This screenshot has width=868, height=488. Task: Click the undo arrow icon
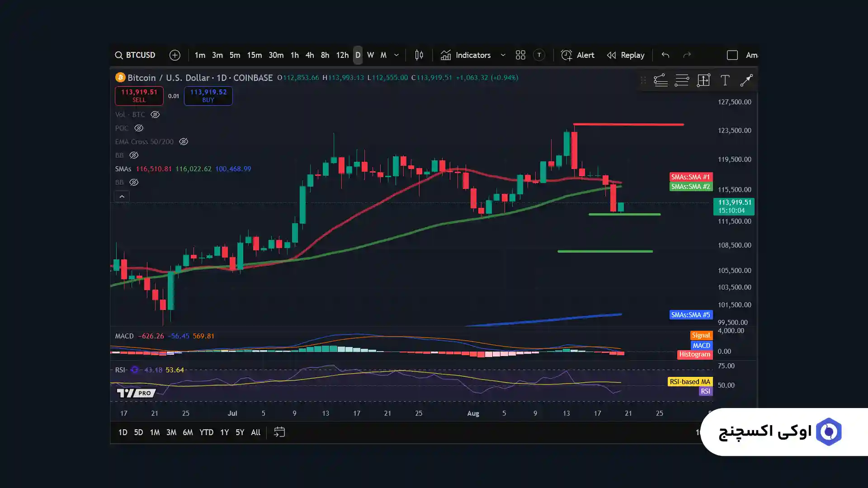[x=665, y=55]
